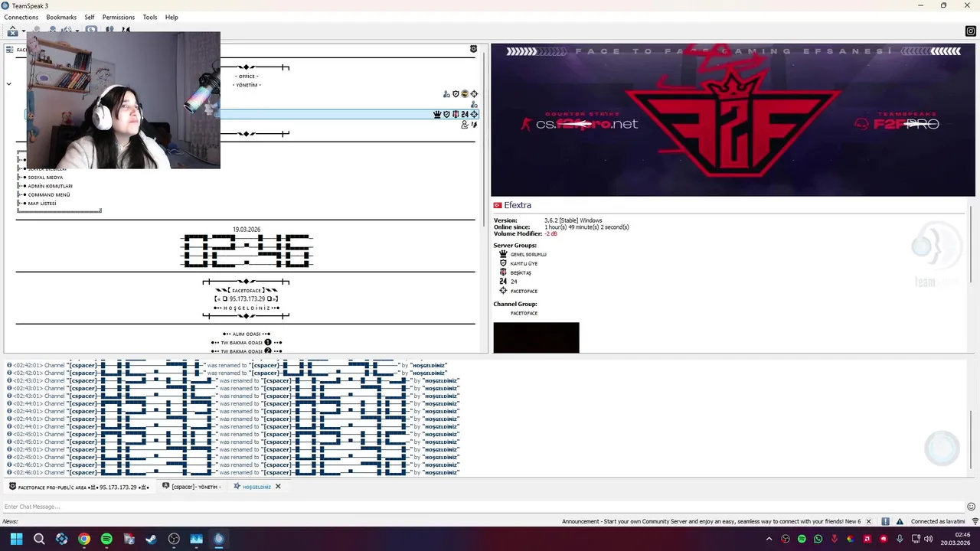Open the Permissions menu

pyautogui.click(x=119, y=17)
